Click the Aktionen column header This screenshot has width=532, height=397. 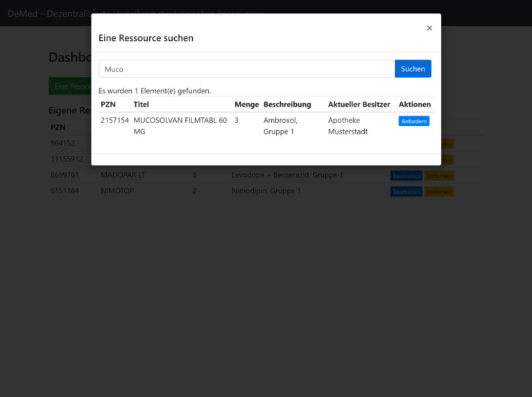(x=415, y=105)
